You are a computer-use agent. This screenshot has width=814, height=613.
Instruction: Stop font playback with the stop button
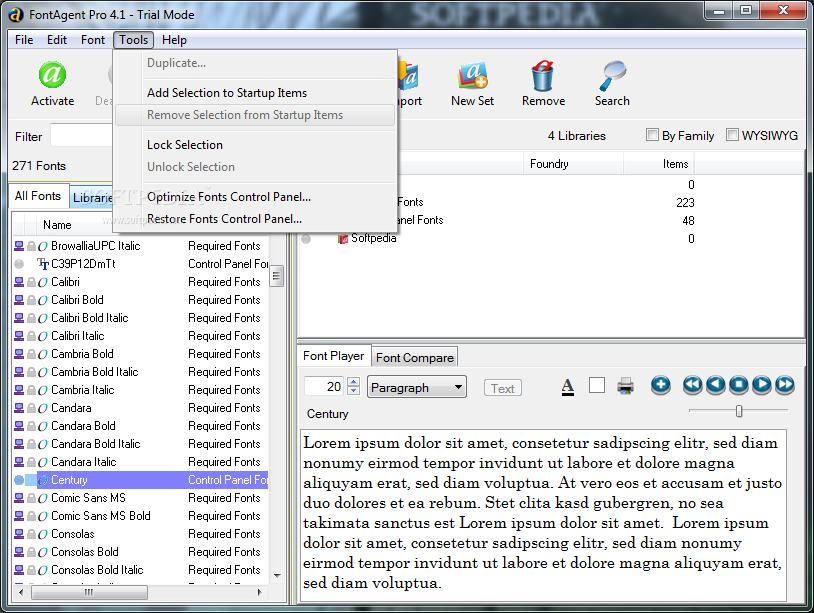pyautogui.click(x=739, y=385)
